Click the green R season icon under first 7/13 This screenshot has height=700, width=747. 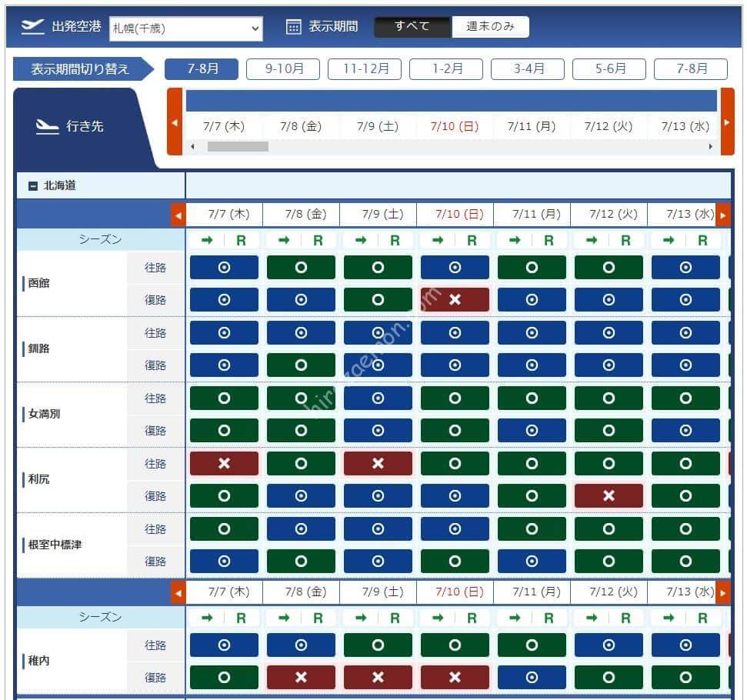702,241
